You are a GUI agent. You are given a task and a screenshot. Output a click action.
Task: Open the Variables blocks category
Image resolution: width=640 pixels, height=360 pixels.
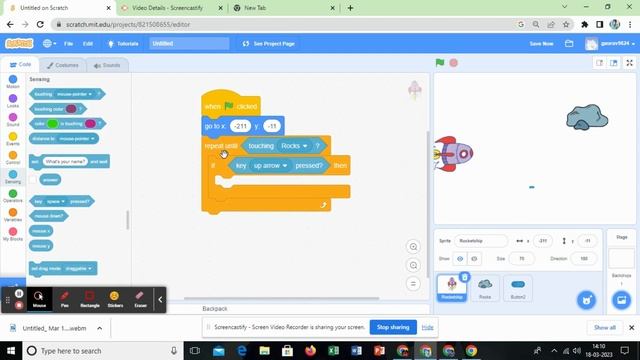tap(13, 215)
